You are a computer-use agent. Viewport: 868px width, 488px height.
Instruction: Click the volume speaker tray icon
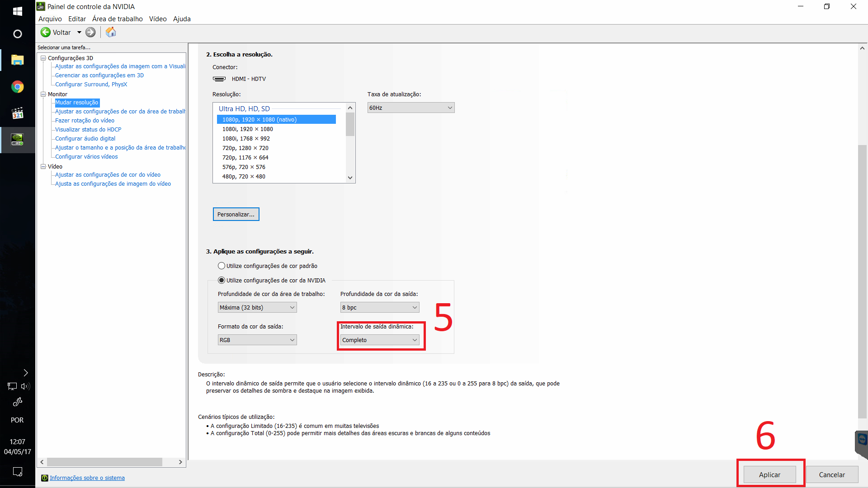25,386
